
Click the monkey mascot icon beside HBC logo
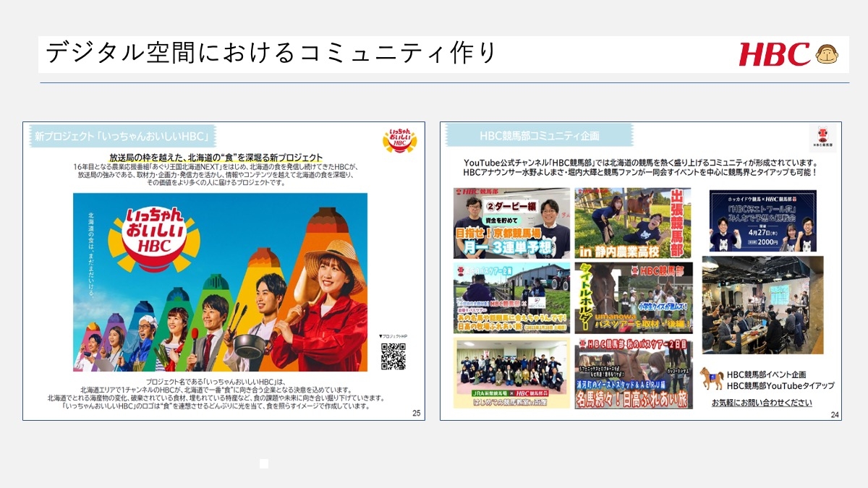pos(827,54)
